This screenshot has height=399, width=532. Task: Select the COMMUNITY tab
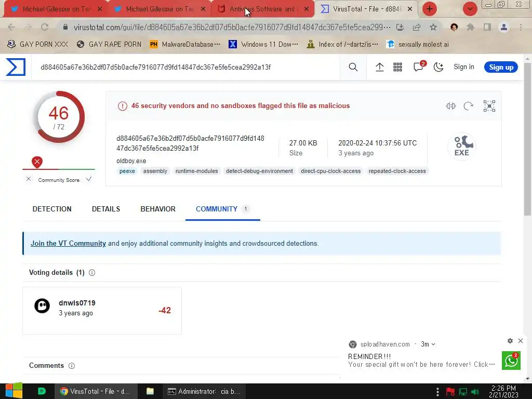click(x=222, y=209)
